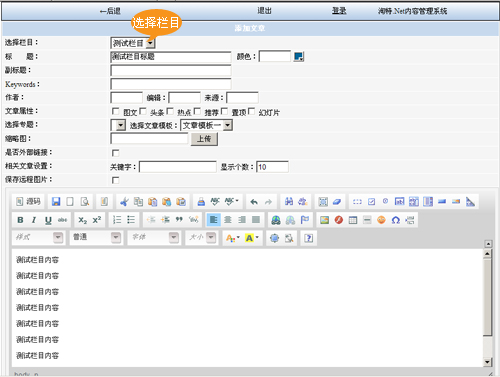Screen dimensions: 500x377
Task: Open the text color picker
Action: pos(233,238)
